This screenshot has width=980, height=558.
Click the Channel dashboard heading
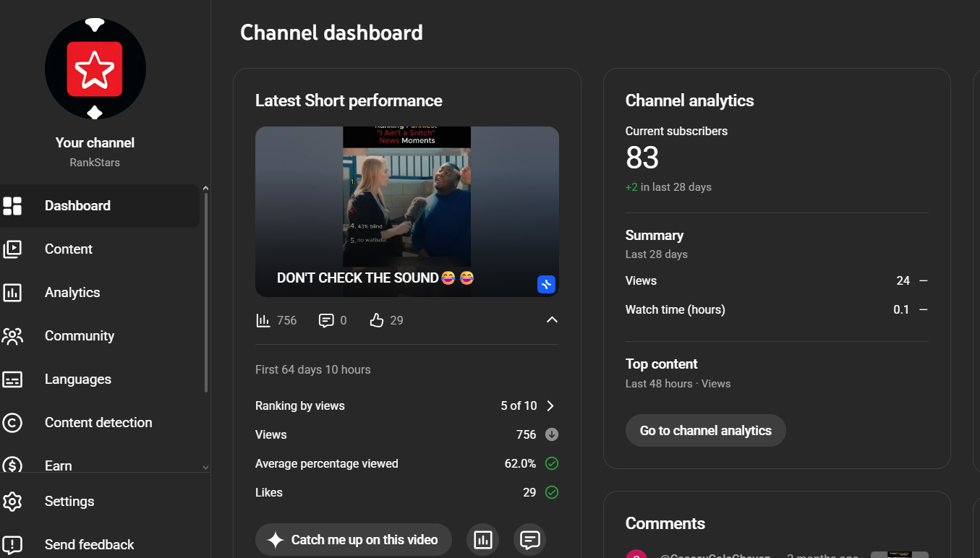pos(331,33)
